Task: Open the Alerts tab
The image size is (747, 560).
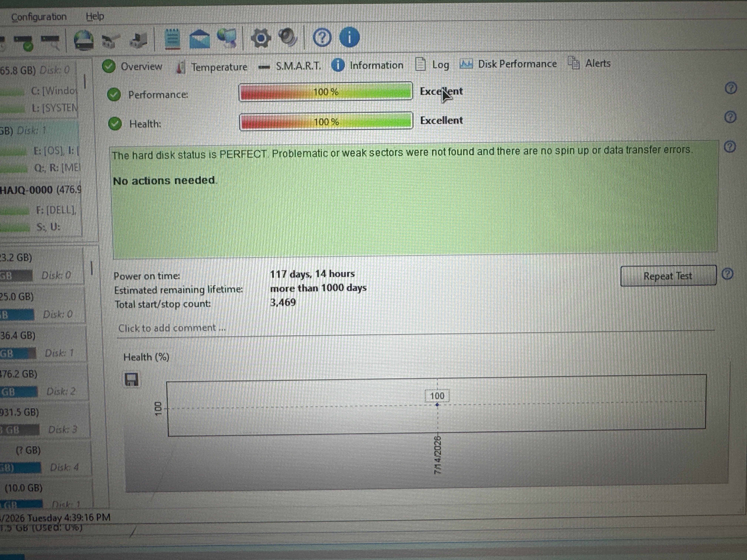Action: tap(589, 63)
